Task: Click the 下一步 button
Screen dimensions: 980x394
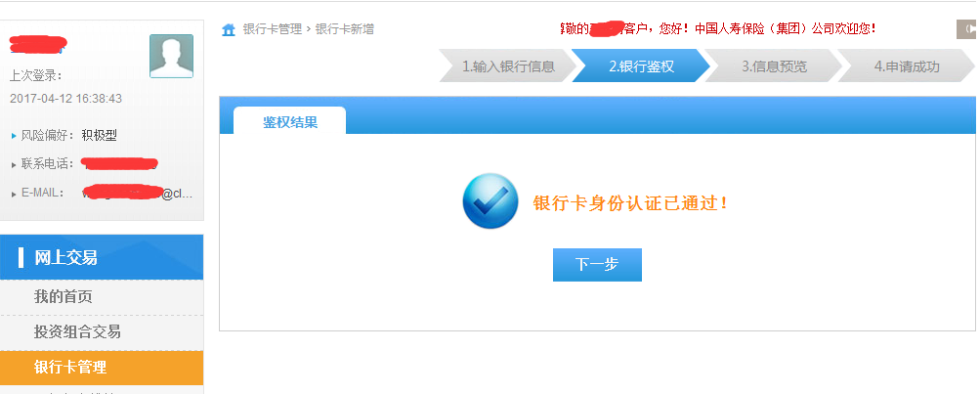Action: coord(597,265)
